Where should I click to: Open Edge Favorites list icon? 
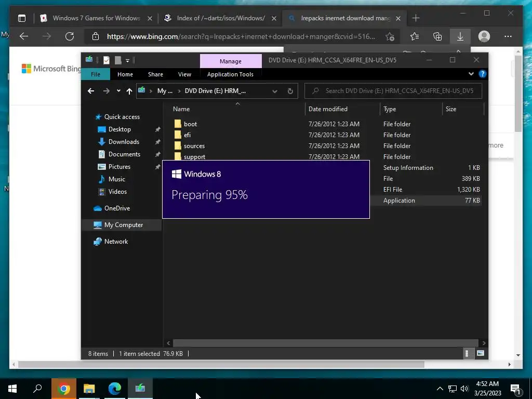point(414,36)
